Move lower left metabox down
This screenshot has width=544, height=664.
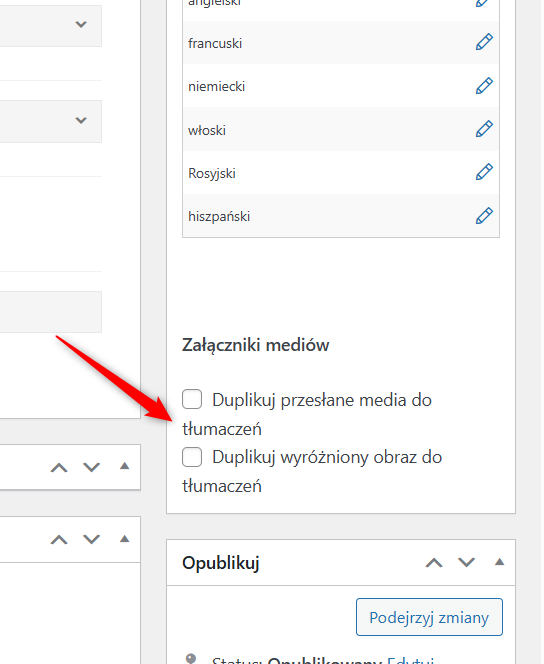click(91, 540)
